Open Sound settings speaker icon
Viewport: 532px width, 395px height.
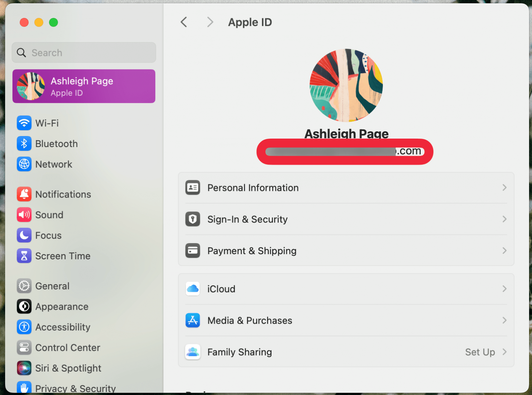[x=24, y=215]
